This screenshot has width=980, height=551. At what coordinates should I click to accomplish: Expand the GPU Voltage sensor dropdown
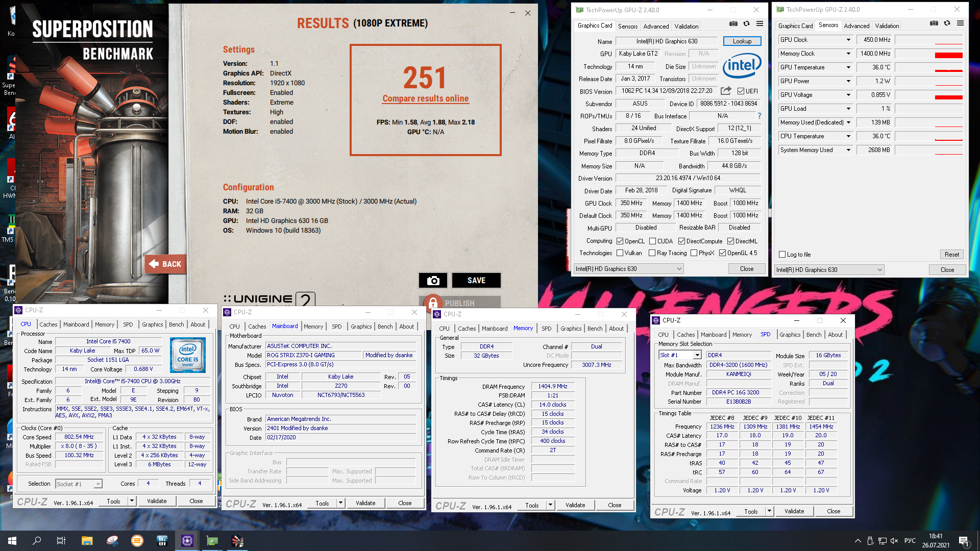coord(848,95)
